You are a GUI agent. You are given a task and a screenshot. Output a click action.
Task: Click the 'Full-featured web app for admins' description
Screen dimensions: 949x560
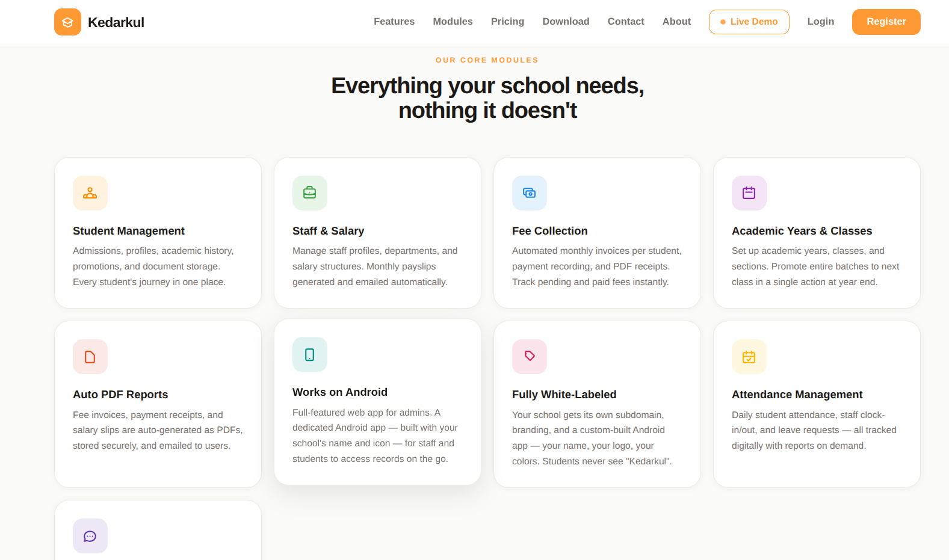tap(375, 435)
